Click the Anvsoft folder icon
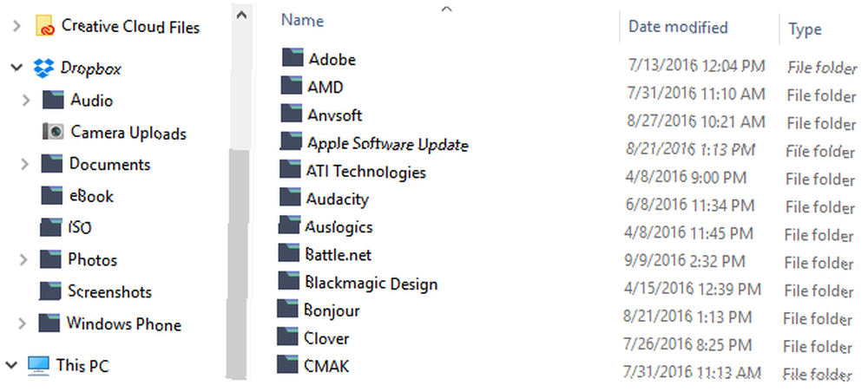The width and height of the screenshot is (868, 392). point(291,113)
